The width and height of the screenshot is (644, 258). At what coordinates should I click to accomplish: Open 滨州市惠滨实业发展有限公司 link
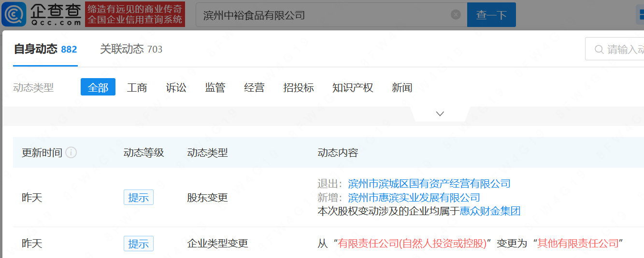click(x=414, y=197)
